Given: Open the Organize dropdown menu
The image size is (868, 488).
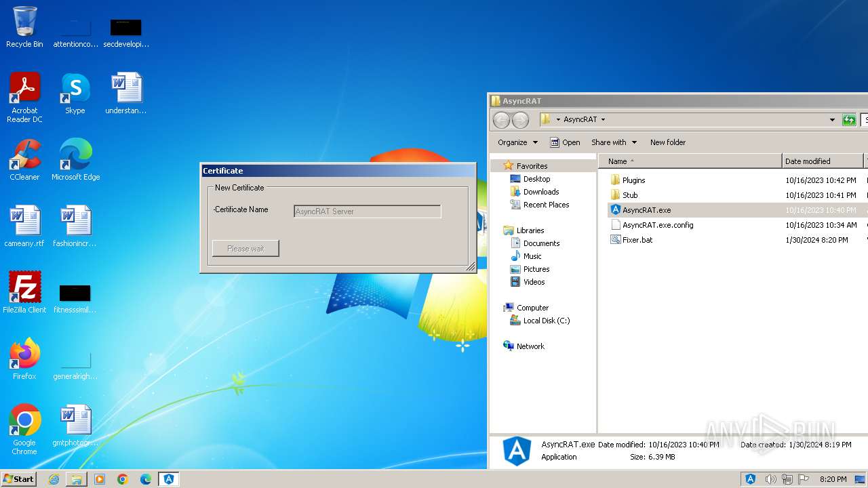Looking at the screenshot, I should click(517, 142).
